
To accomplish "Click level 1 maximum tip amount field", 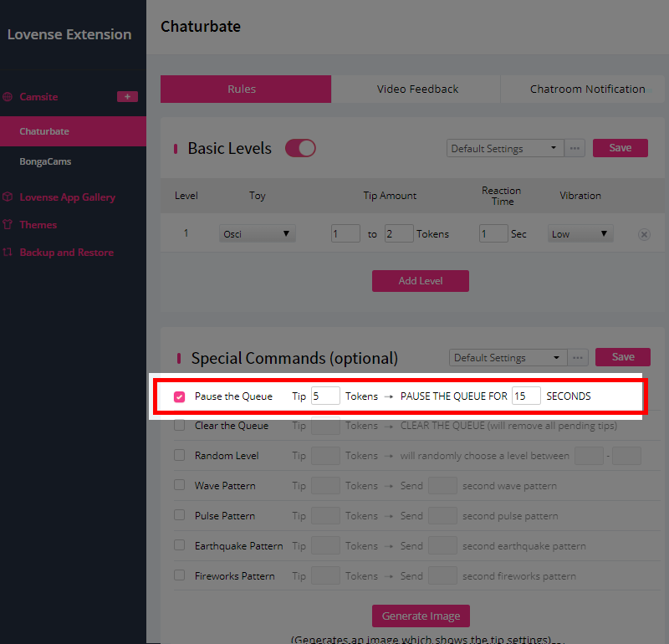I will tap(399, 234).
